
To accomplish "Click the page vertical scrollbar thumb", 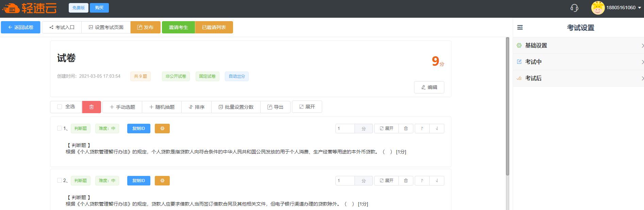I will click(x=508, y=106).
